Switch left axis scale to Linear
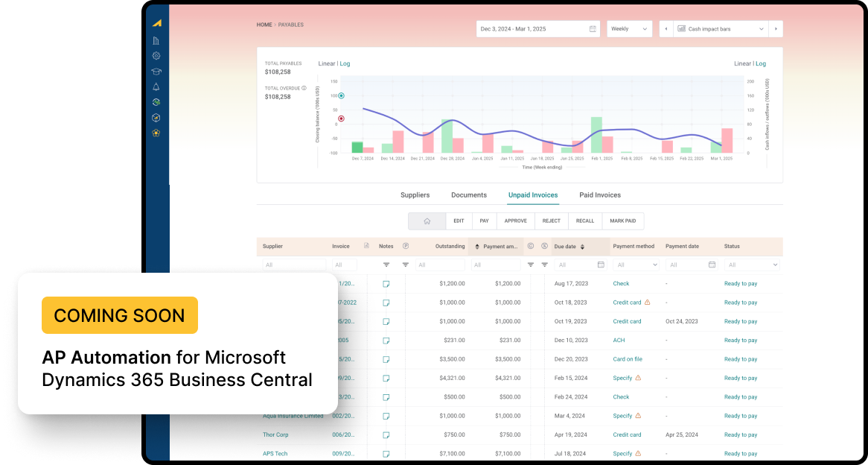868x465 pixels. pyautogui.click(x=327, y=64)
